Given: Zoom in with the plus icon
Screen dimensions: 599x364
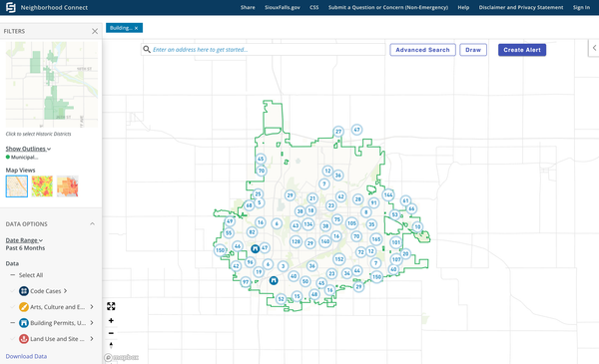Looking at the screenshot, I should click(x=111, y=320).
